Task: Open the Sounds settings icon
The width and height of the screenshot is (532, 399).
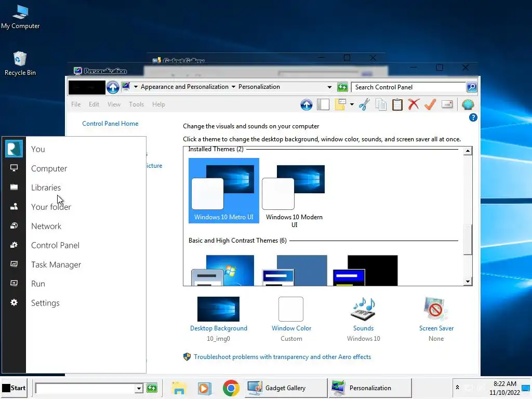Action: tap(363, 309)
